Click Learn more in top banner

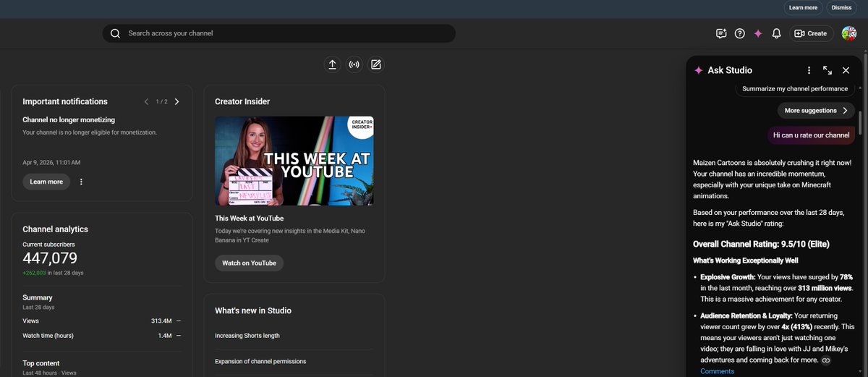tap(803, 8)
